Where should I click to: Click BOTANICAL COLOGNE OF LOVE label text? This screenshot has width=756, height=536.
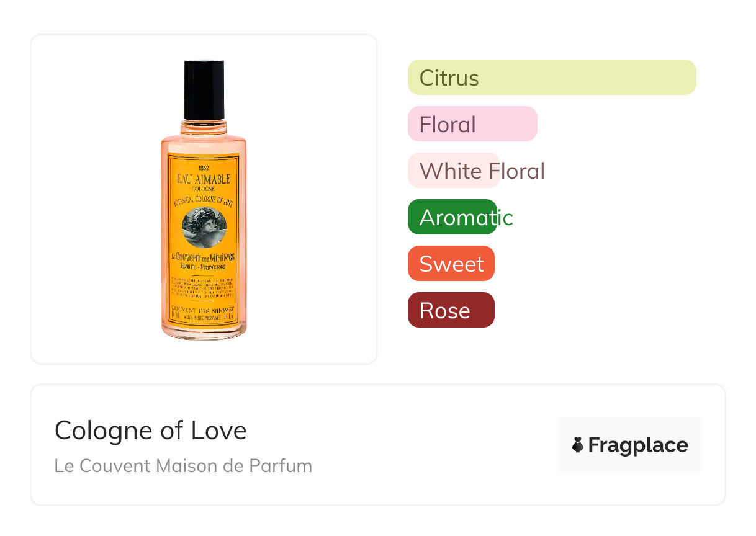pos(204,200)
